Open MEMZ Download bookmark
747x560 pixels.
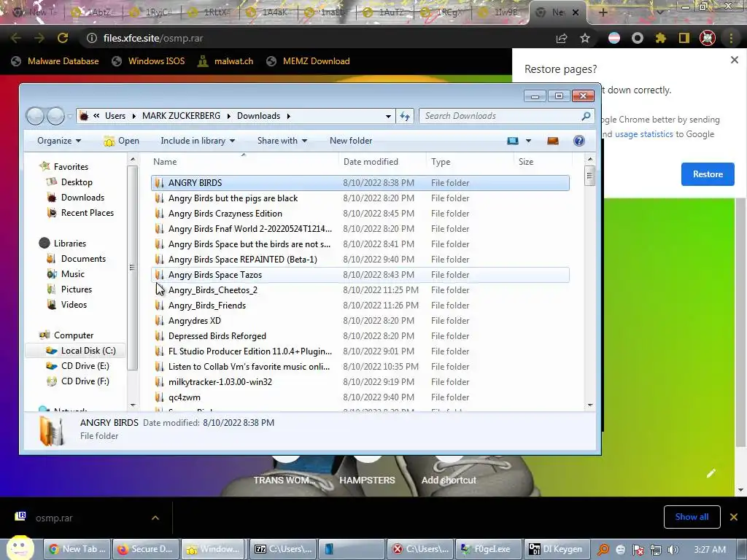[x=309, y=61]
